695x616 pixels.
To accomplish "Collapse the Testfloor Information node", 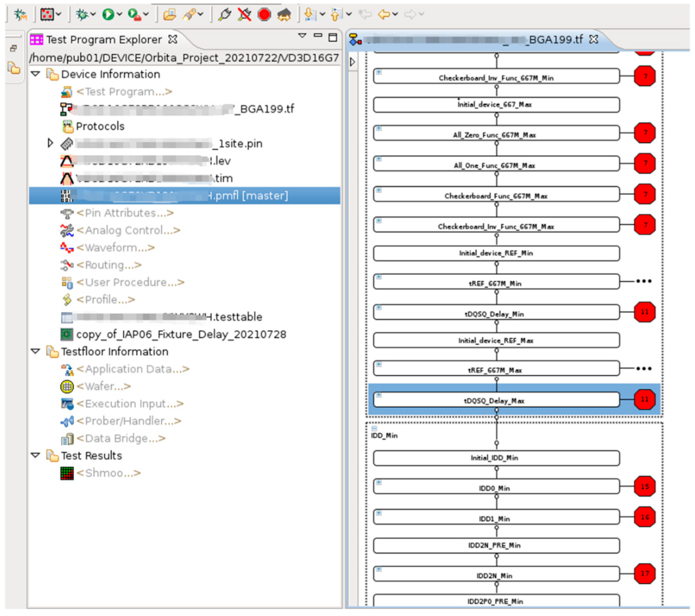I will click(x=35, y=351).
